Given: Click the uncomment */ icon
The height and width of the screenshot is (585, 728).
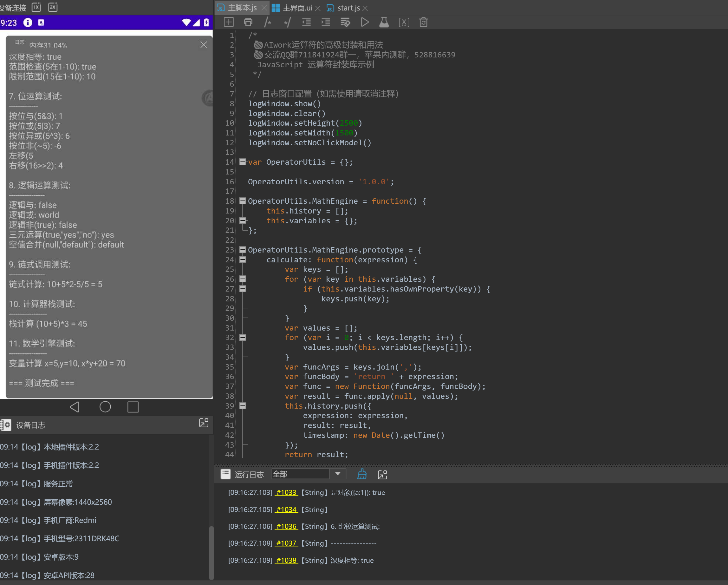Looking at the screenshot, I should [287, 22].
